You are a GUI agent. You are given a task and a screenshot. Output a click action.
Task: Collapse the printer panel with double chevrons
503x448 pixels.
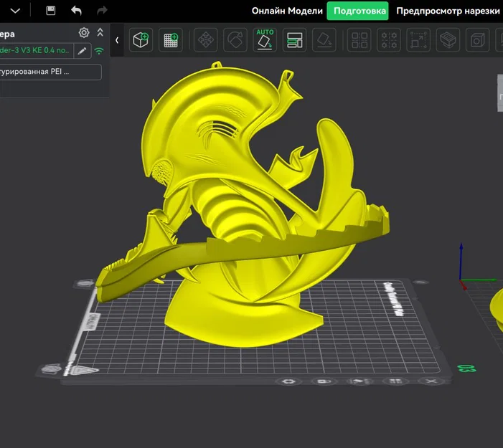pos(100,32)
